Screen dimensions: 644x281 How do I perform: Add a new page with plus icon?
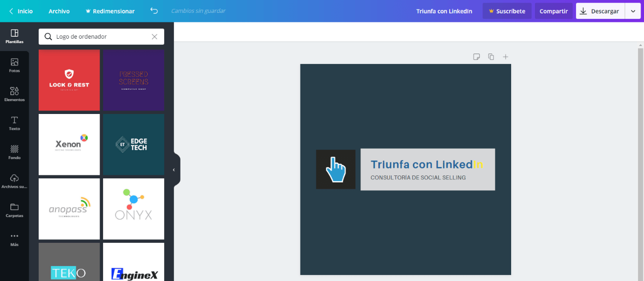506,57
